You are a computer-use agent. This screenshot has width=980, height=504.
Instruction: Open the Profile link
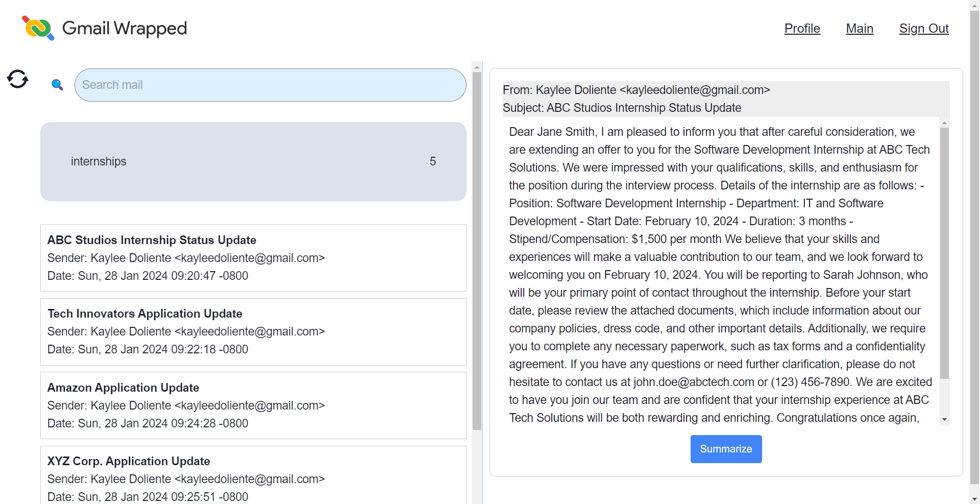tap(802, 29)
